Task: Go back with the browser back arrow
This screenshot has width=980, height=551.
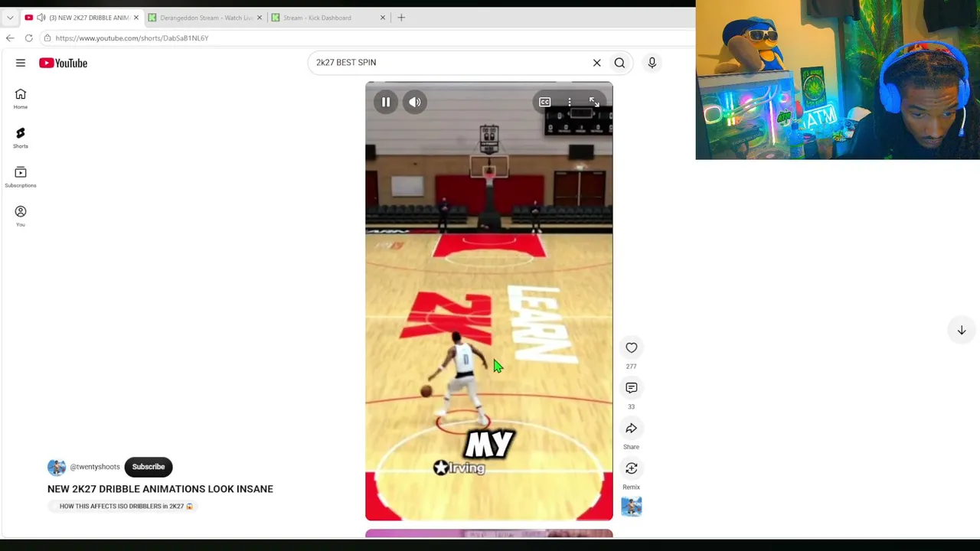Action: 10,38
